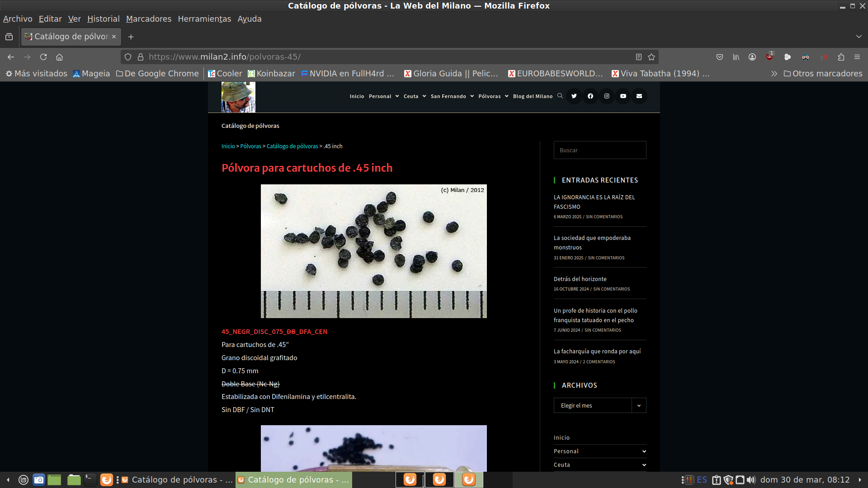868x488 pixels.
Task: Open the Historial menu
Action: point(103,19)
